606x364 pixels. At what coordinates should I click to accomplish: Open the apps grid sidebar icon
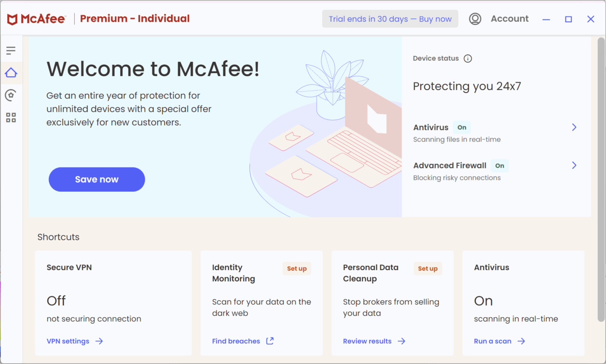coord(11,118)
